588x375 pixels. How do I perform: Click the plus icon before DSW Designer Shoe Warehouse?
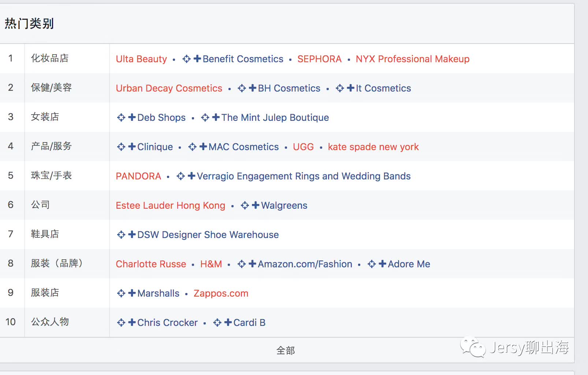click(x=132, y=234)
